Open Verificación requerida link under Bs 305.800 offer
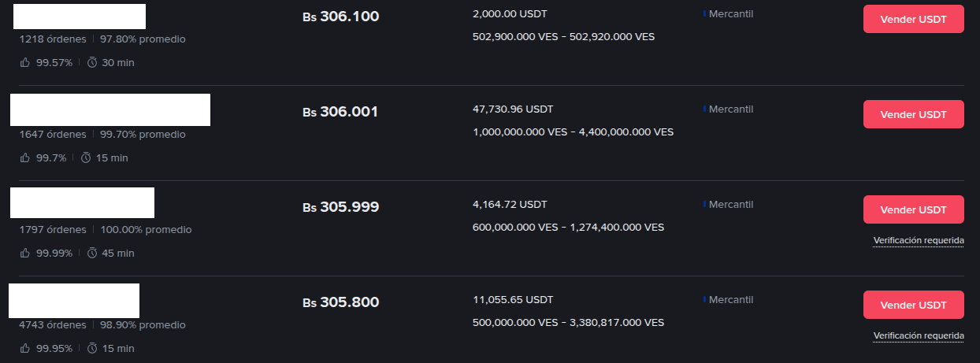 pyautogui.click(x=918, y=335)
